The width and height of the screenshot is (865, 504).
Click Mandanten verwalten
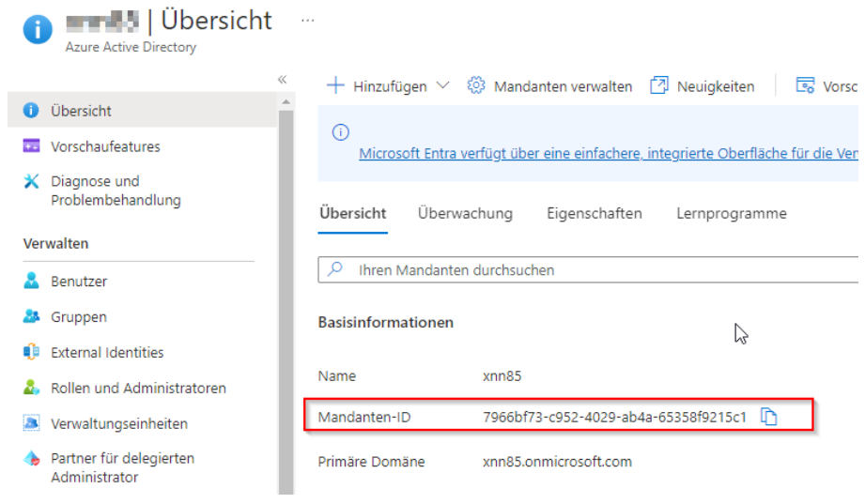click(x=563, y=86)
